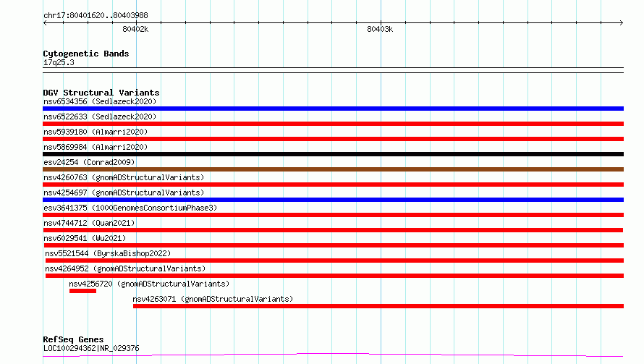Image resolution: width=644 pixels, height=364 pixels.
Task: Click the red bar for nsv4260763
Action: pyautogui.click(x=333, y=185)
